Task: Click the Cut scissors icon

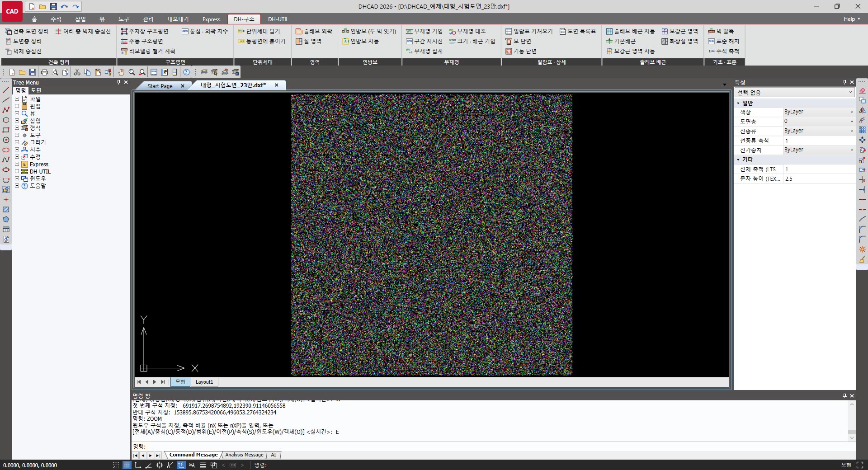Action: pyautogui.click(x=77, y=72)
